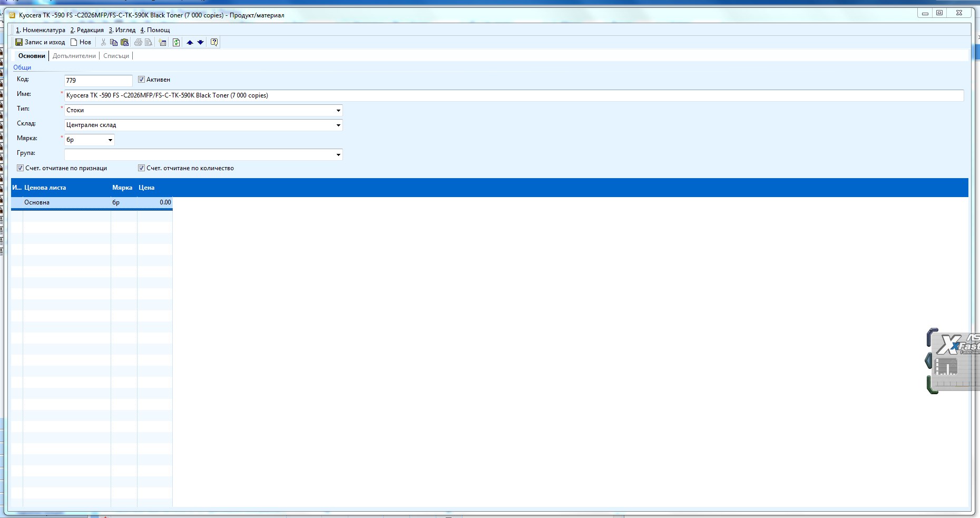Expand the Склад dropdown
This screenshot has width=980, height=518.
338,125
